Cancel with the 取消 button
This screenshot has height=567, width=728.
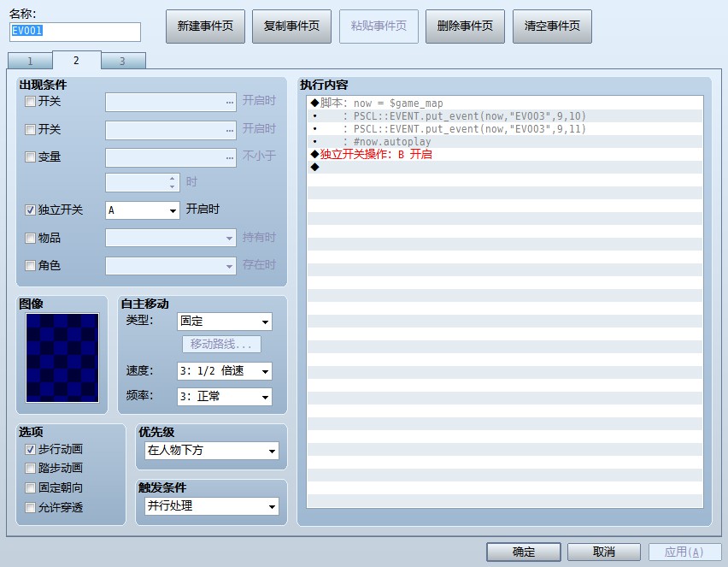pos(604,552)
